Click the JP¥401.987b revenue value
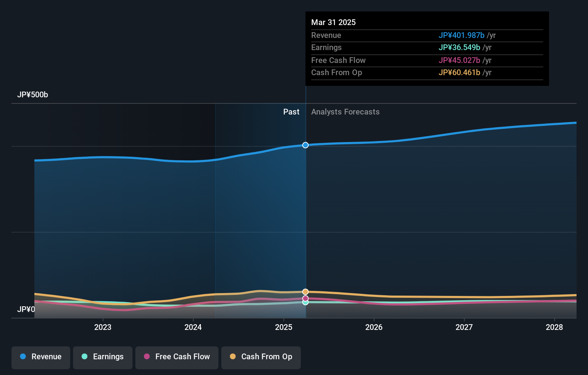The height and width of the screenshot is (375, 588). click(462, 35)
